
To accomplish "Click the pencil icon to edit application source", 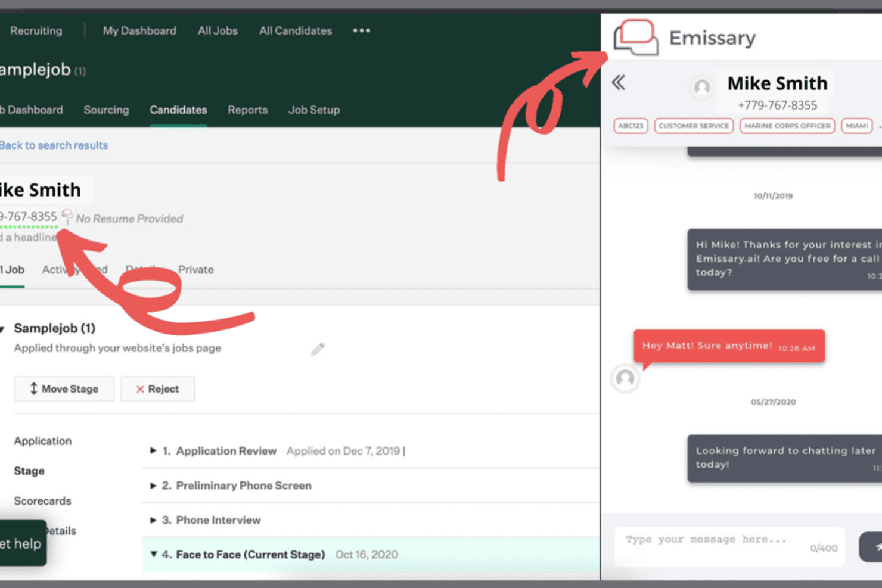I will coord(318,349).
